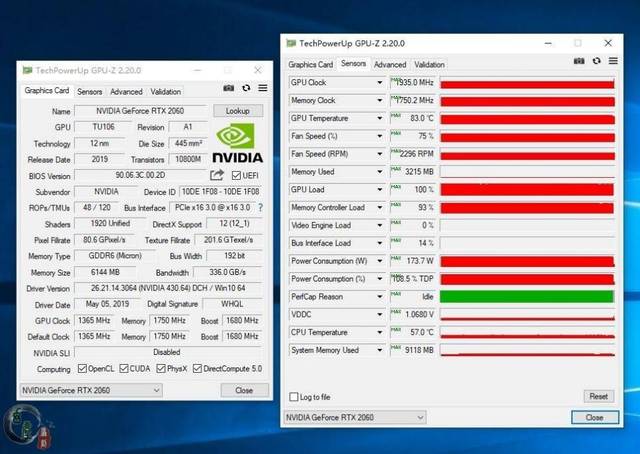Click camera icon in Graphics Card window

click(229, 88)
